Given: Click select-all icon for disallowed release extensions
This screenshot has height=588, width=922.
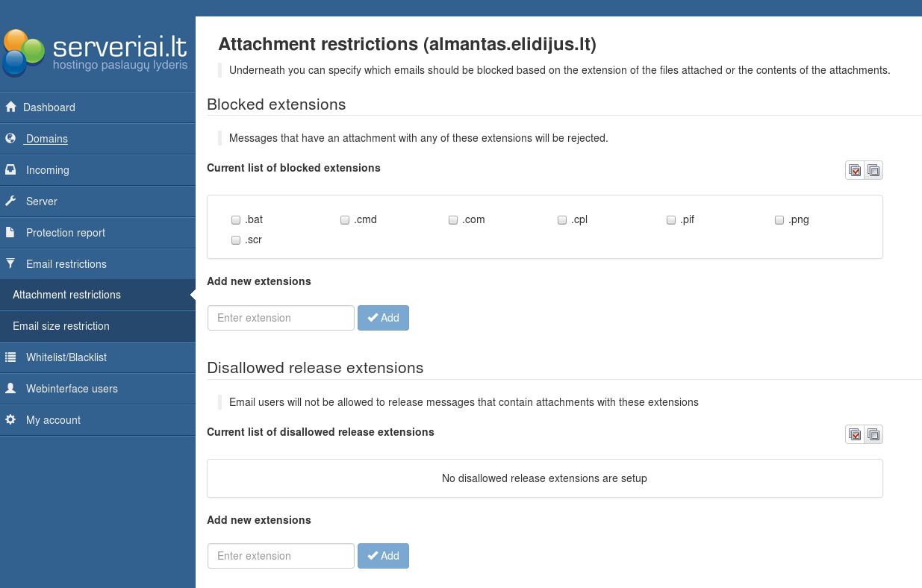Looking at the screenshot, I should click(x=855, y=434).
